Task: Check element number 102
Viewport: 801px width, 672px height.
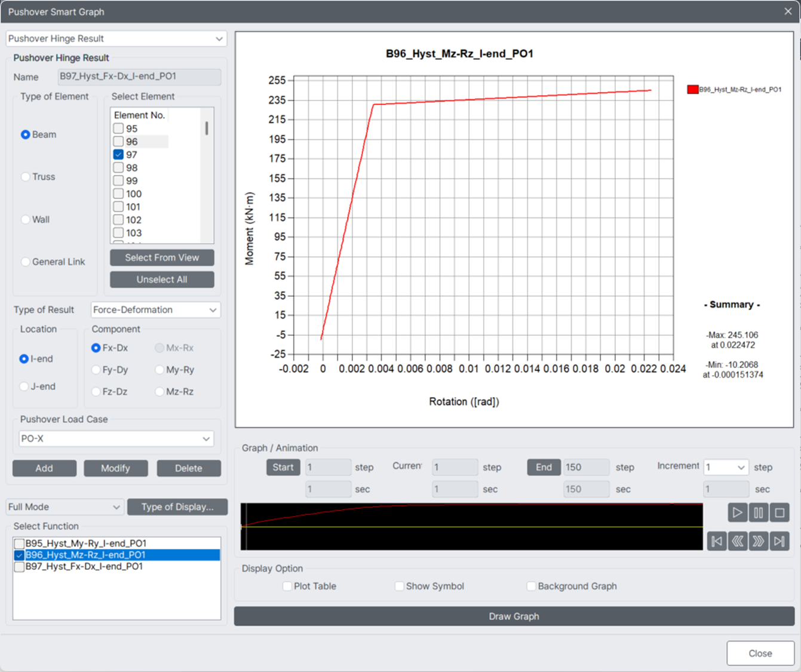Action: [118, 220]
